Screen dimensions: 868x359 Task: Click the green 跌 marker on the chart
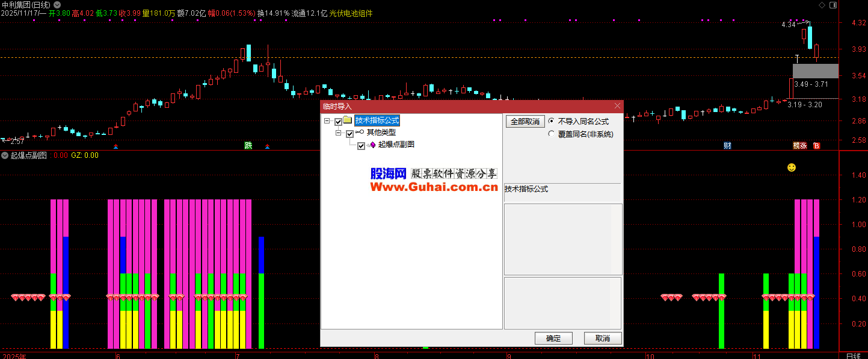(248, 146)
